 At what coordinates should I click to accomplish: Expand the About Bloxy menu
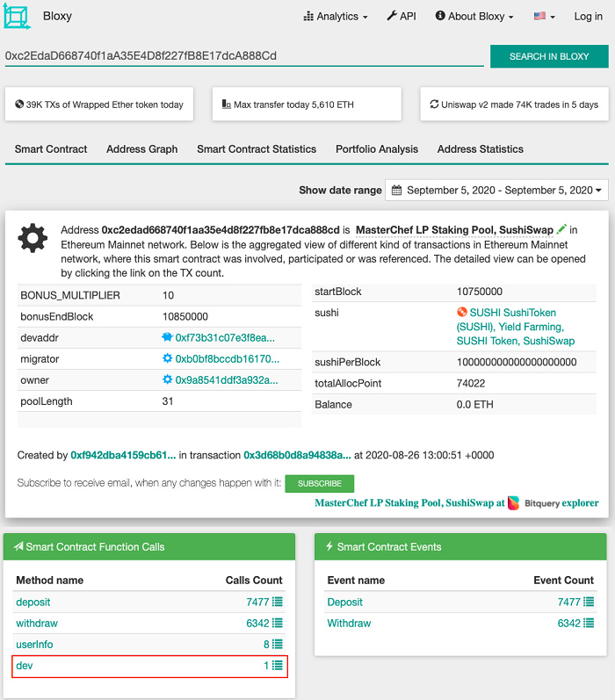[474, 16]
